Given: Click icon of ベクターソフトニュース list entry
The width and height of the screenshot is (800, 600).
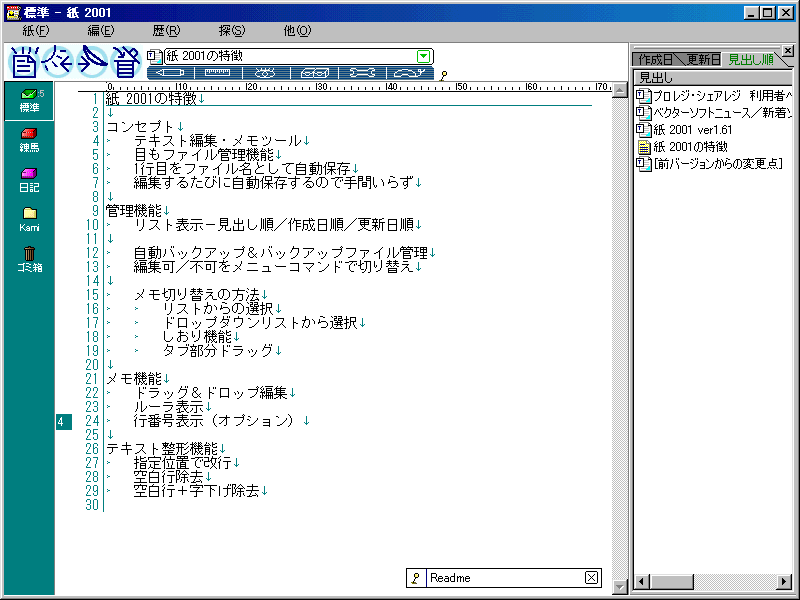Looking at the screenshot, I should [x=643, y=113].
